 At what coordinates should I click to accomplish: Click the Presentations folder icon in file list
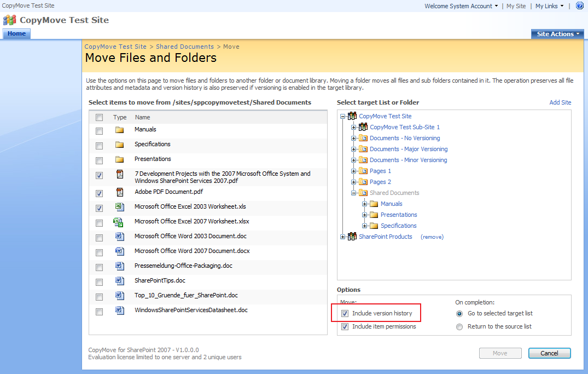120,159
